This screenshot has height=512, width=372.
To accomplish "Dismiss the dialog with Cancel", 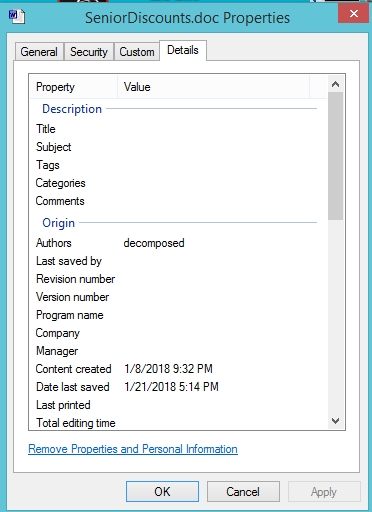I will click(243, 492).
